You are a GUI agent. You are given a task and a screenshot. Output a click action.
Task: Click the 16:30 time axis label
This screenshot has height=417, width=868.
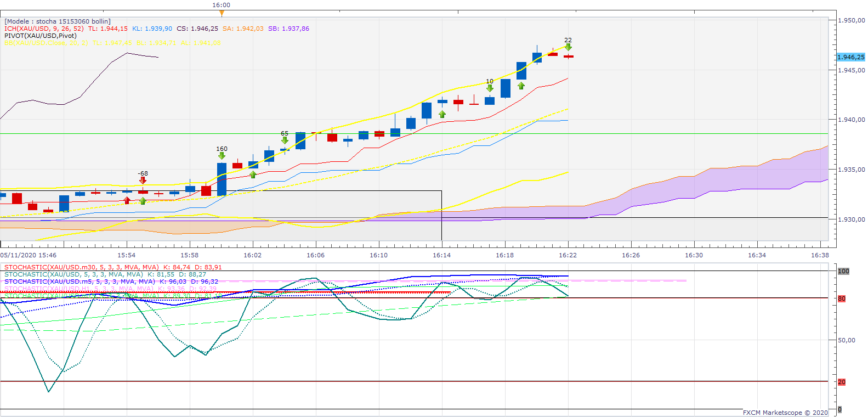tap(694, 255)
